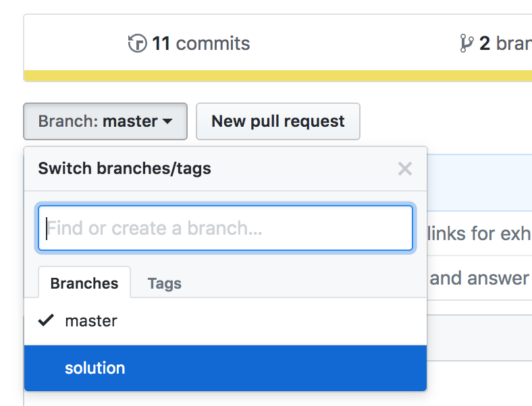Click the commits history clock icon
Viewport: 532px width, 406px height.
click(138, 43)
